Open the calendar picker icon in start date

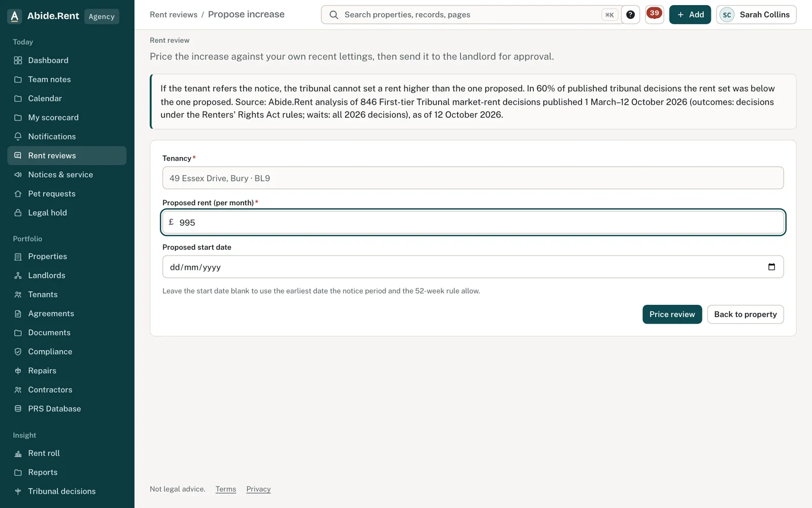coord(771,267)
